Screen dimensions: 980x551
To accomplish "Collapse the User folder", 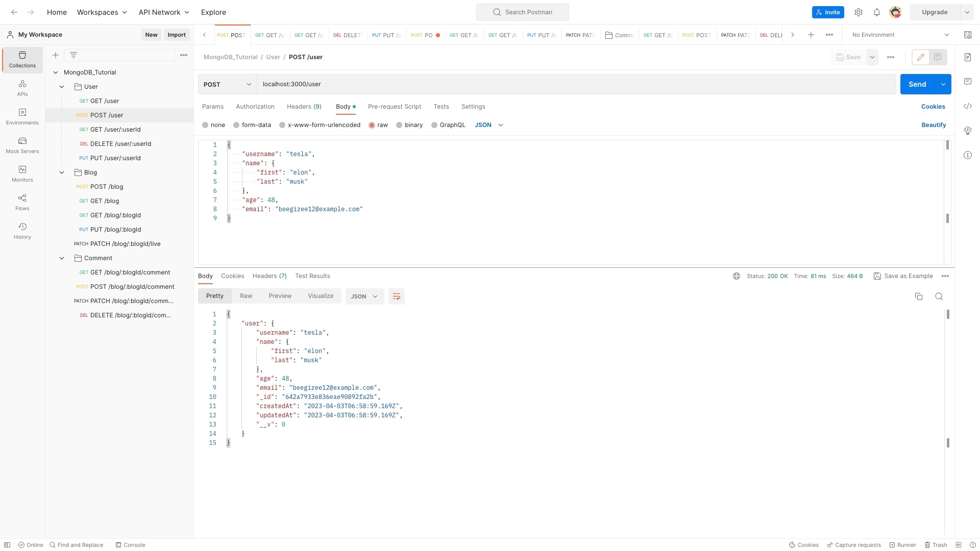I will (x=62, y=87).
